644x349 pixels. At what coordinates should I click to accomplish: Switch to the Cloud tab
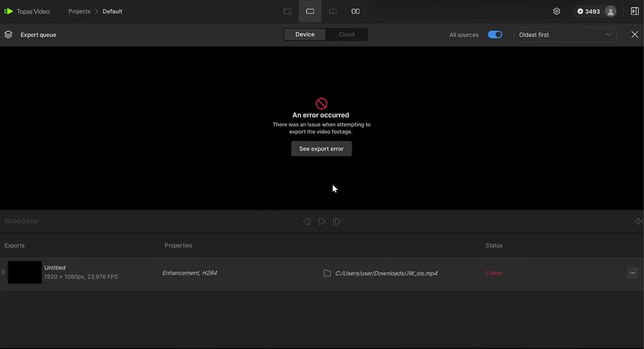(x=346, y=35)
